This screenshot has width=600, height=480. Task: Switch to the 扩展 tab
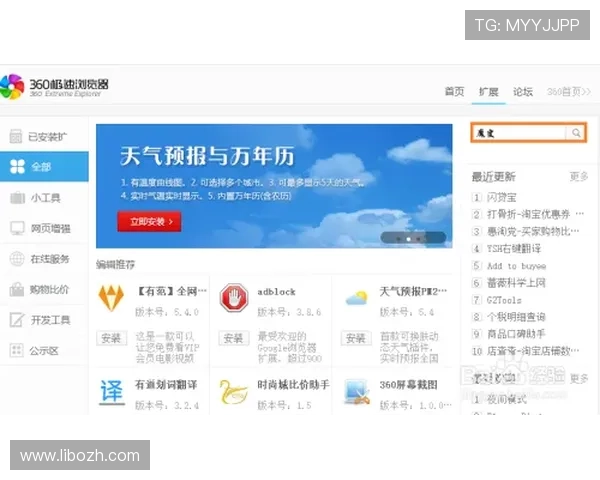point(489,92)
